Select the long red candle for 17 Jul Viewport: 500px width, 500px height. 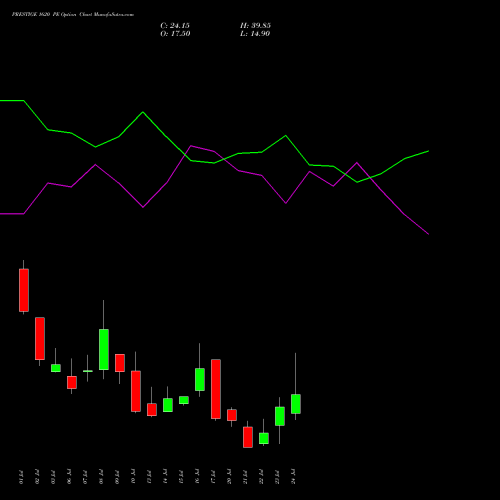point(216,389)
